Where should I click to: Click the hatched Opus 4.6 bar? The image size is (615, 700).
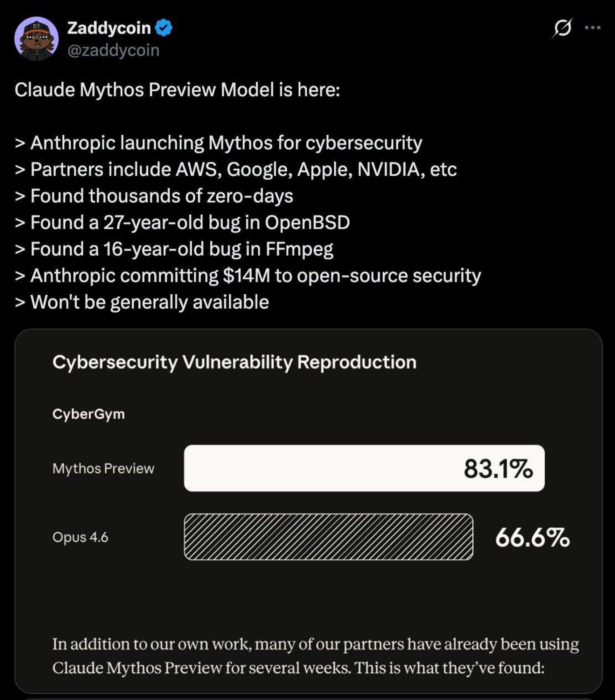point(328,537)
